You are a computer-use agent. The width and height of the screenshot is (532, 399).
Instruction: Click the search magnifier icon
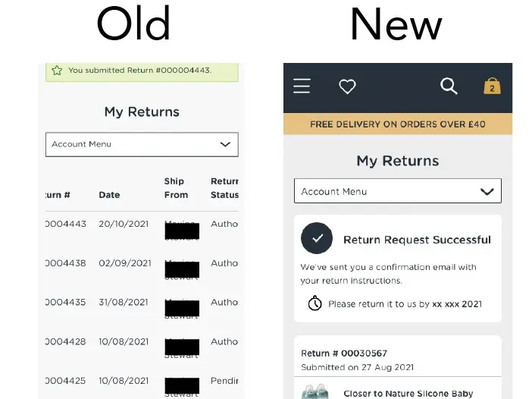pyautogui.click(x=449, y=86)
